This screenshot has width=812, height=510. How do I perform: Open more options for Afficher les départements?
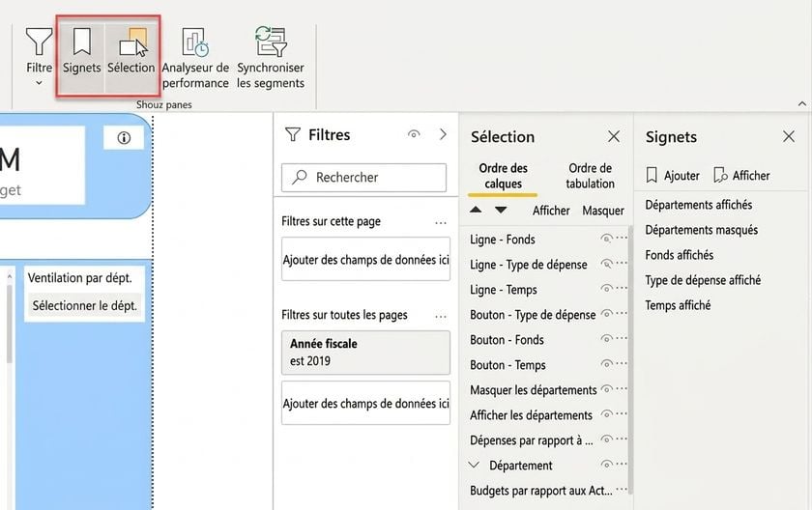[x=622, y=414]
